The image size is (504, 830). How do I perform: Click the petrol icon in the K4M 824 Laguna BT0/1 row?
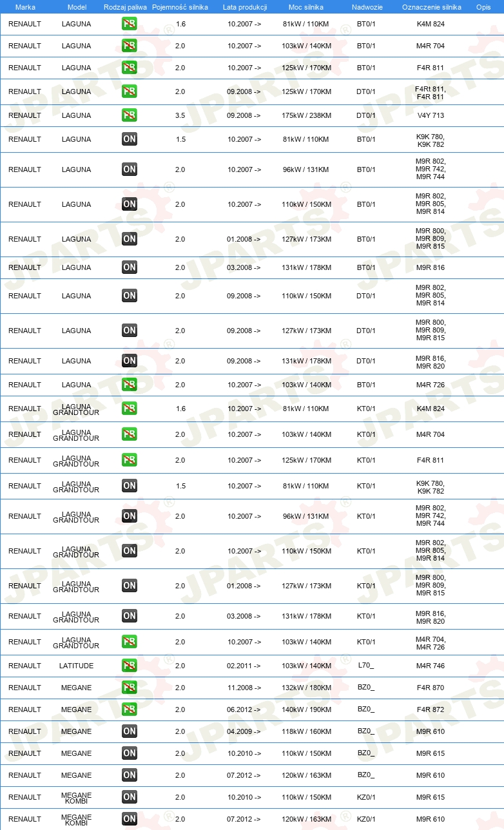pos(130,24)
